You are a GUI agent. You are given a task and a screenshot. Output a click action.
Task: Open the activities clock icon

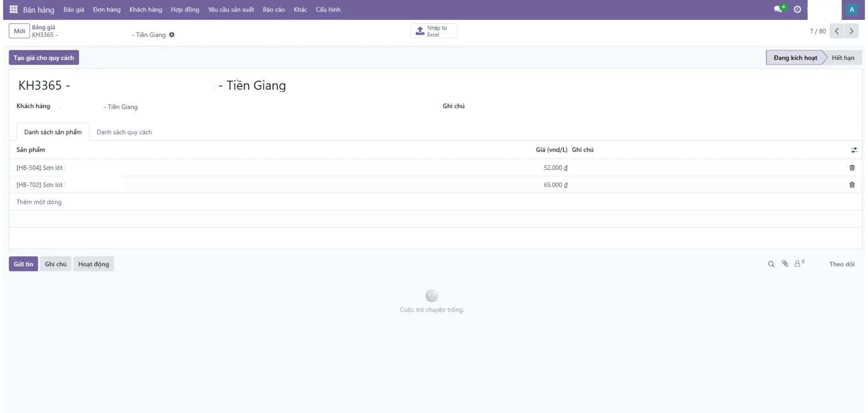click(x=797, y=10)
